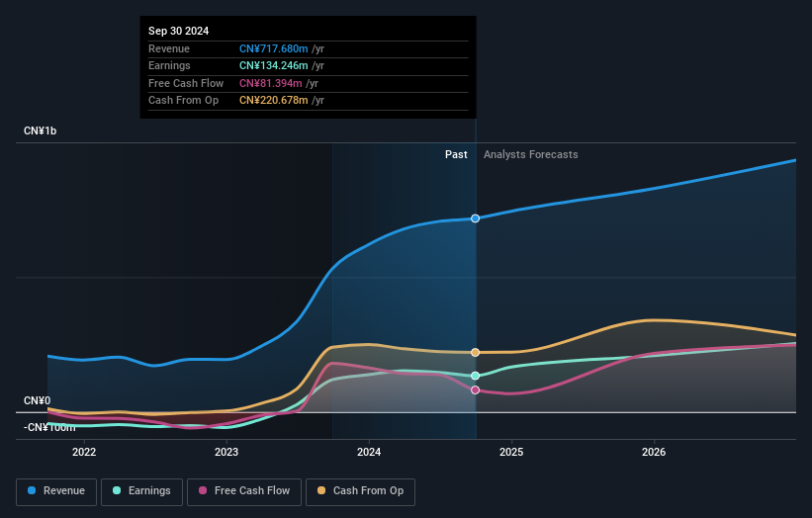Click the 2025 x-axis label

click(x=511, y=452)
